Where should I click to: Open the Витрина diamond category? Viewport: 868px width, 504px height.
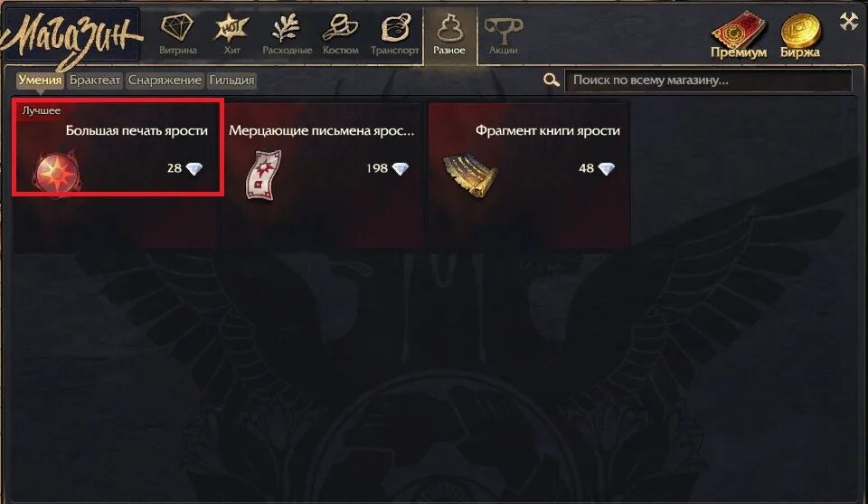(x=178, y=35)
